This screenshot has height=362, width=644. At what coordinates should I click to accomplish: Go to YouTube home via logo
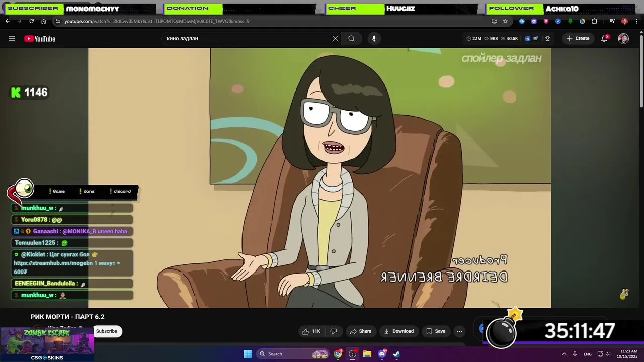pyautogui.click(x=40, y=39)
